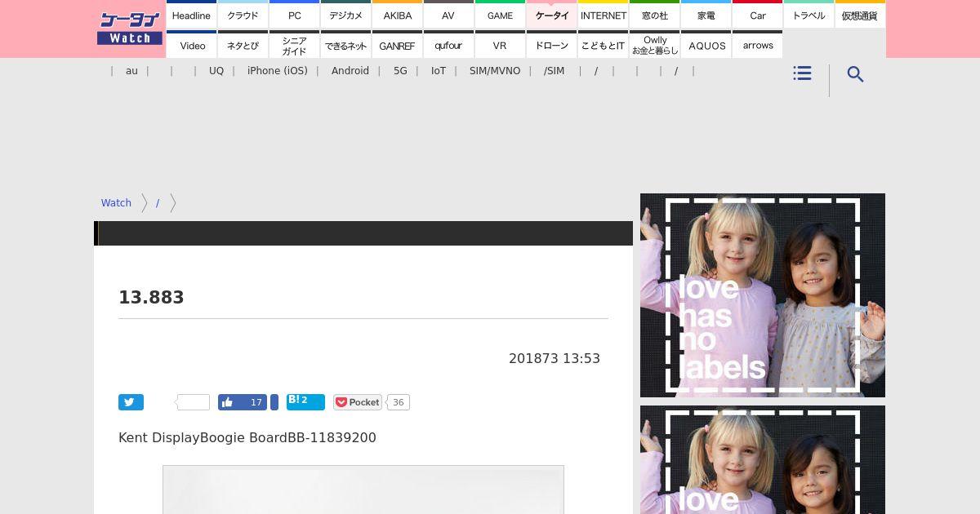Open the 仮想通貨 tab
The width and height of the screenshot is (980, 514).
click(860, 15)
